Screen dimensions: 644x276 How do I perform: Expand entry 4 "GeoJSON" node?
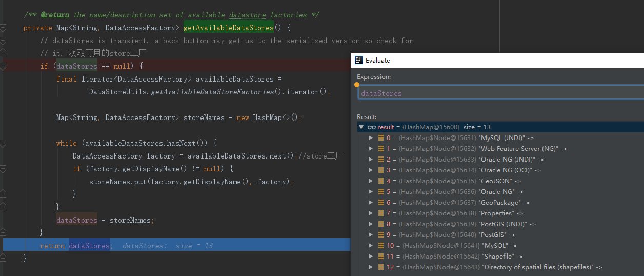click(371, 181)
